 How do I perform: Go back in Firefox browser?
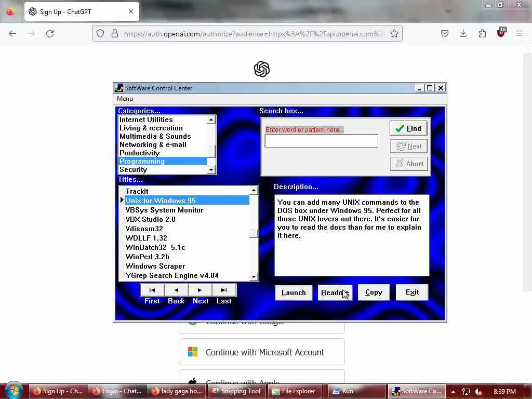click(12, 34)
